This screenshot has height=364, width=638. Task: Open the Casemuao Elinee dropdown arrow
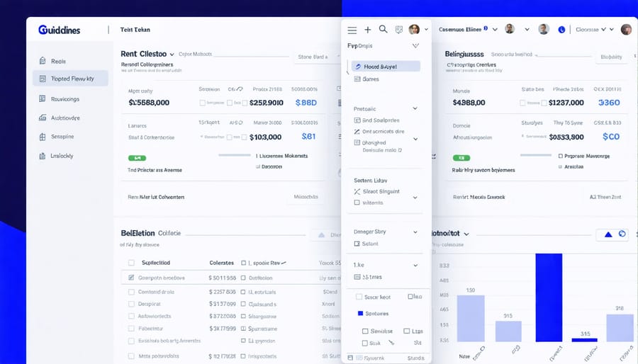click(x=496, y=29)
